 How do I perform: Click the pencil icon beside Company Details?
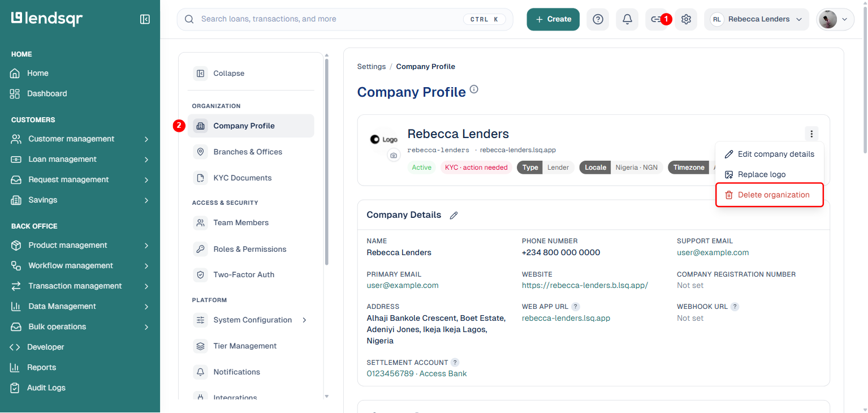pos(454,215)
